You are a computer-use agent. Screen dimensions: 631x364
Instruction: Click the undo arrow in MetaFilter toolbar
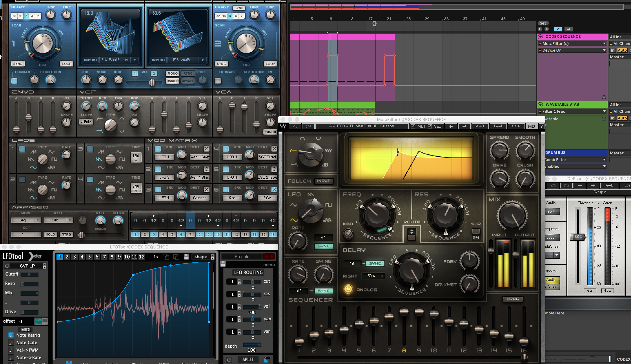[x=295, y=126]
